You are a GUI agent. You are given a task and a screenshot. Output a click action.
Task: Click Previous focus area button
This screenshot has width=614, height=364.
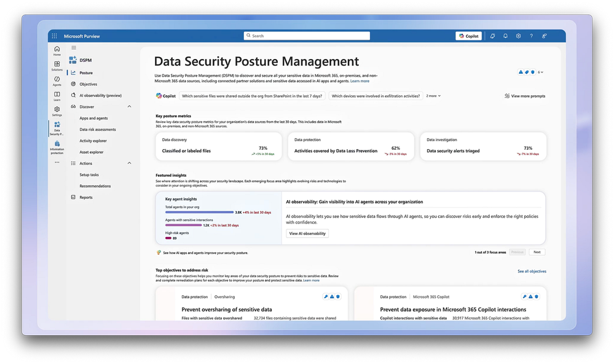click(518, 252)
